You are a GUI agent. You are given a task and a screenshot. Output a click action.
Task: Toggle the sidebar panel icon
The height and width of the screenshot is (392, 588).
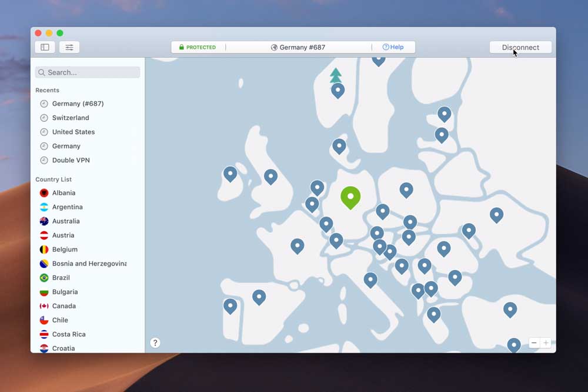click(45, 47)
